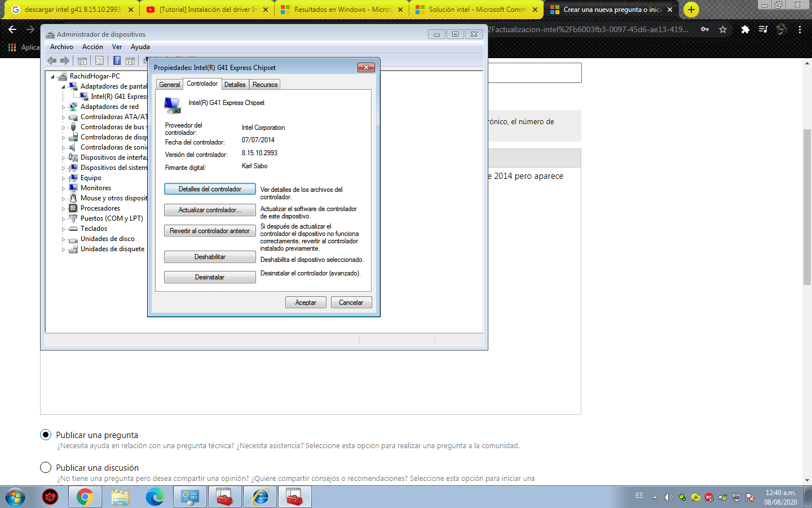Select Intel(R) G41 Express display adapter entry
812x508 pixels.
pos(119,97)
